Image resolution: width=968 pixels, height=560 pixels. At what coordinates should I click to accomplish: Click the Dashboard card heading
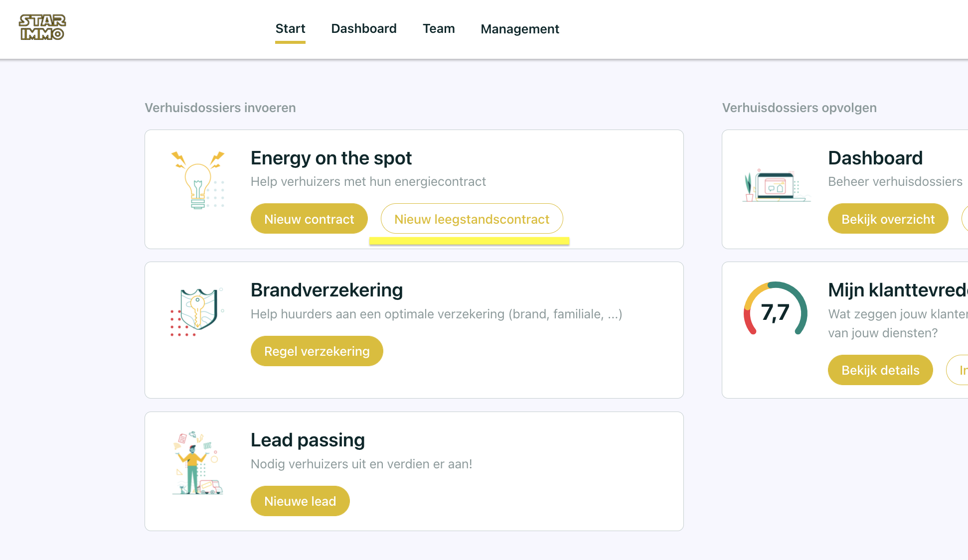[875, 158]
